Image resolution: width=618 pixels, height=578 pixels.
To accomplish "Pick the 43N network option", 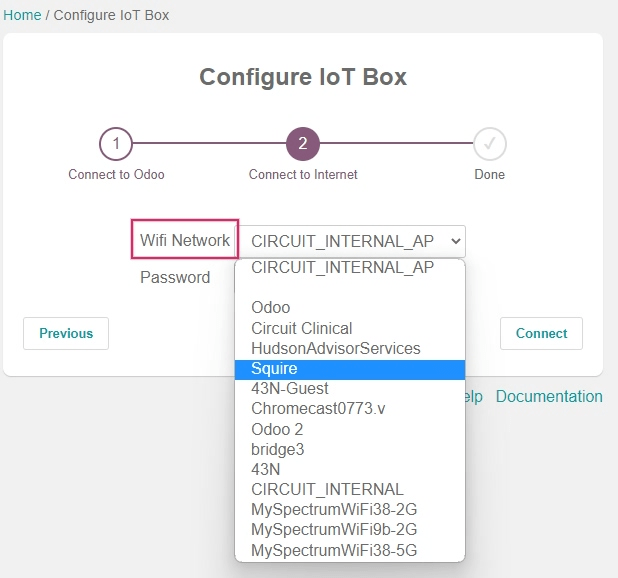I will pyautogui.click(x=265, y=469).
